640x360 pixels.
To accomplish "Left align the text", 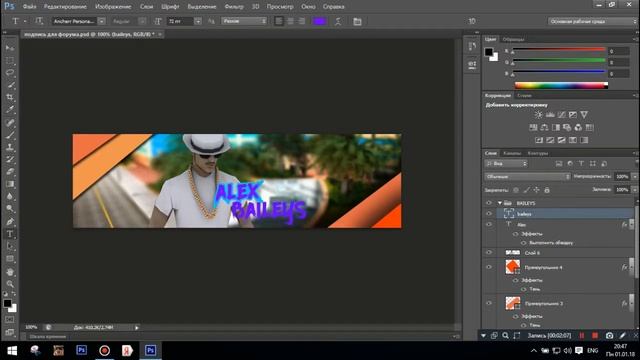I will coord(279,21).
